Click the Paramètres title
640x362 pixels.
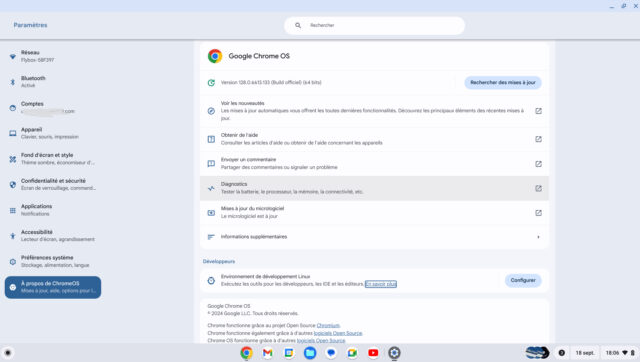(x=30, y=25)
